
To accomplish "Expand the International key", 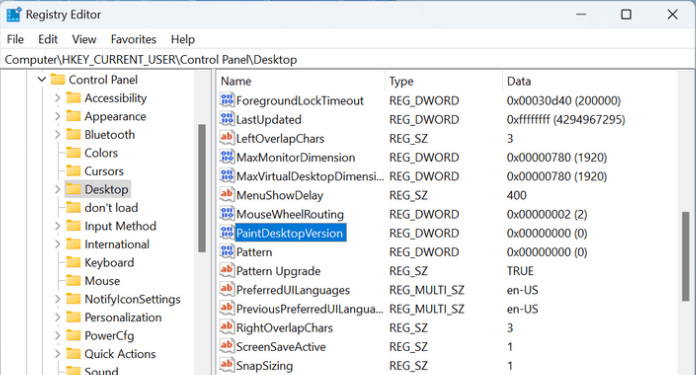I will pos(57,244).
